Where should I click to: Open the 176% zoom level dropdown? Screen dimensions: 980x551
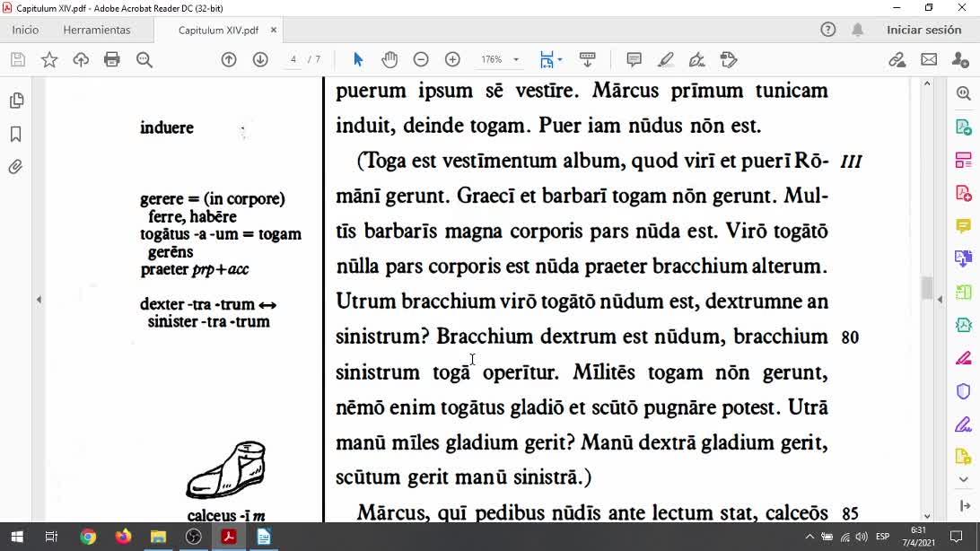point(516,59)
